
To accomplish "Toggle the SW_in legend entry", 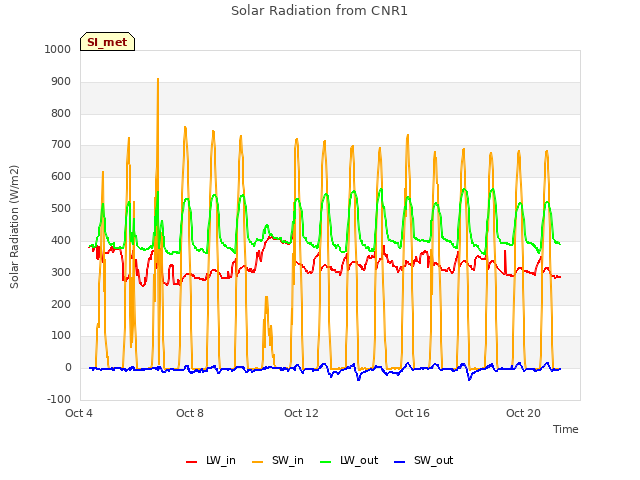I will coord(278,460).
